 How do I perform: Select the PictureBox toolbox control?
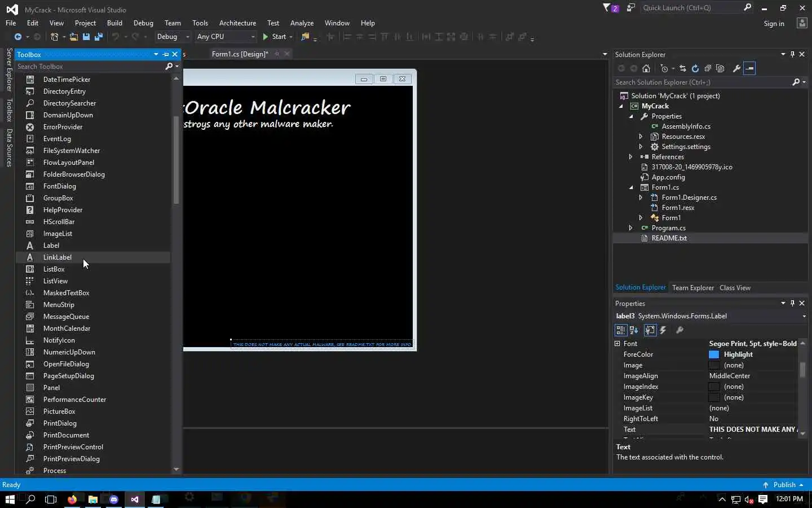[93, 411]
